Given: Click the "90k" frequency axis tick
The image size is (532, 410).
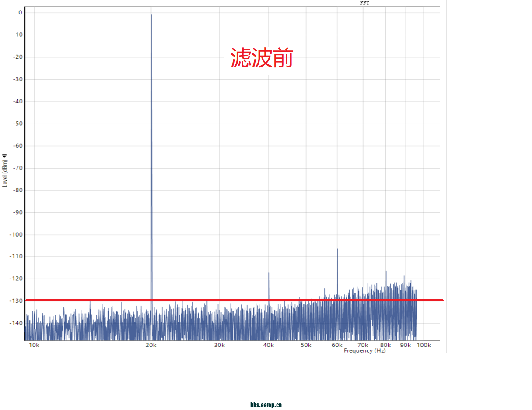Looking at the screenshot, I should click(406, 346).
